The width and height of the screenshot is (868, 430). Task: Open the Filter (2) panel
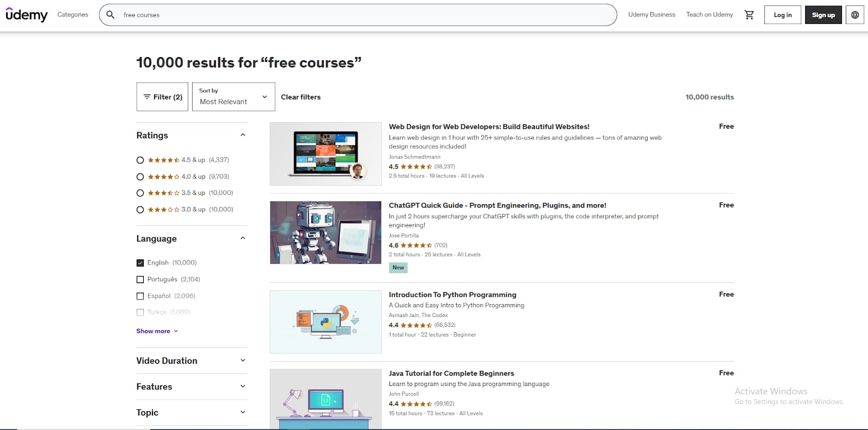162,97
